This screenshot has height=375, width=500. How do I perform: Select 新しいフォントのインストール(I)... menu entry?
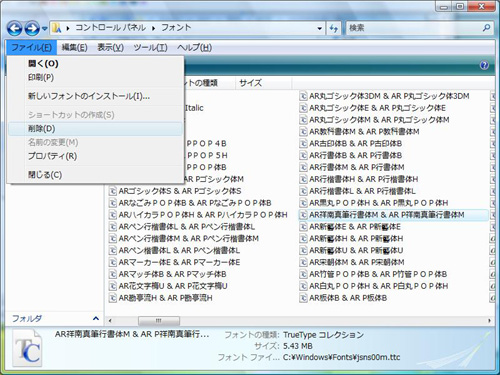95,96
